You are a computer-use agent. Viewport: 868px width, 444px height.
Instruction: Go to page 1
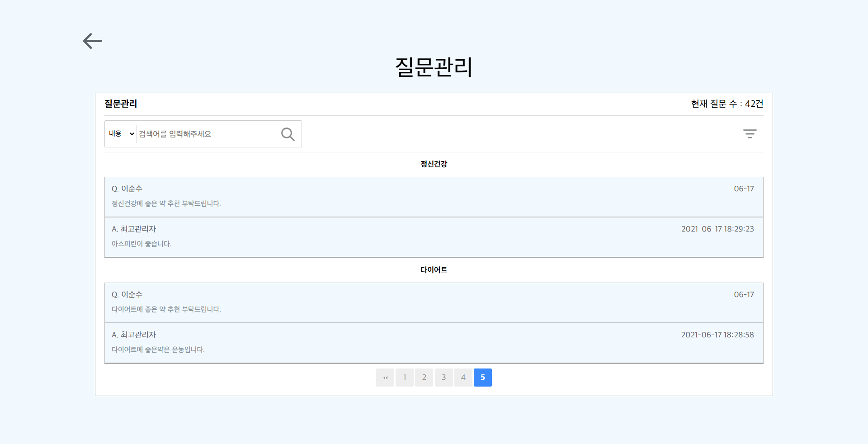(x=405, y=378)
